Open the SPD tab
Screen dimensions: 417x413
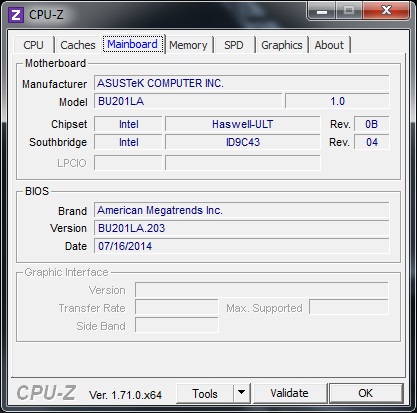tap(234, 45)
